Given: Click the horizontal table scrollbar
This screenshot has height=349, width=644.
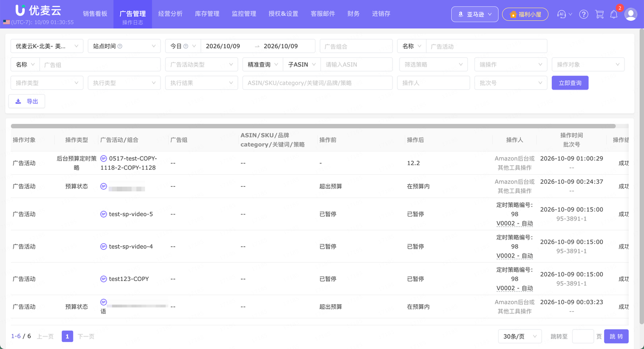Looking at the screenshot, I should coord(313,126).
